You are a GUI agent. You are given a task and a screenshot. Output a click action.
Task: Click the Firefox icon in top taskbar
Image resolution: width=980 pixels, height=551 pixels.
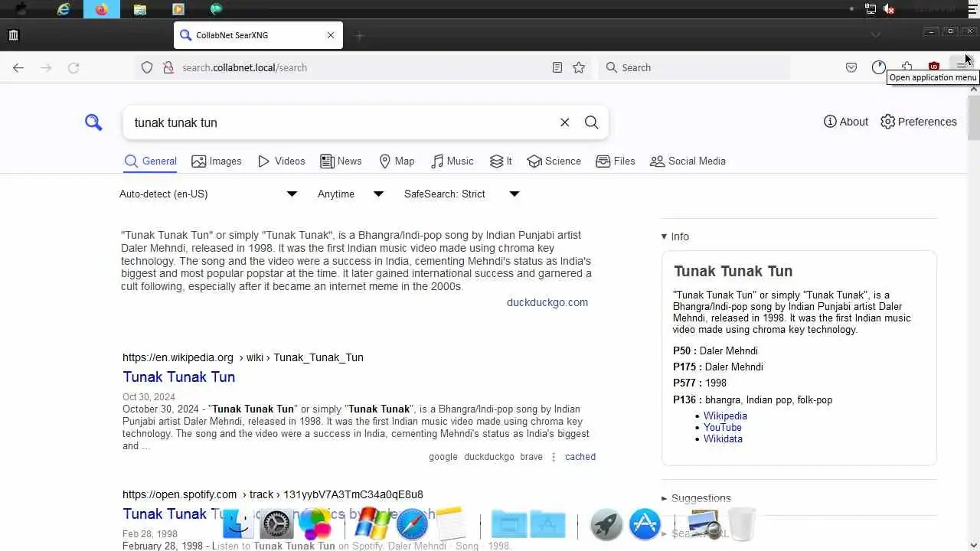click(101, 9)
